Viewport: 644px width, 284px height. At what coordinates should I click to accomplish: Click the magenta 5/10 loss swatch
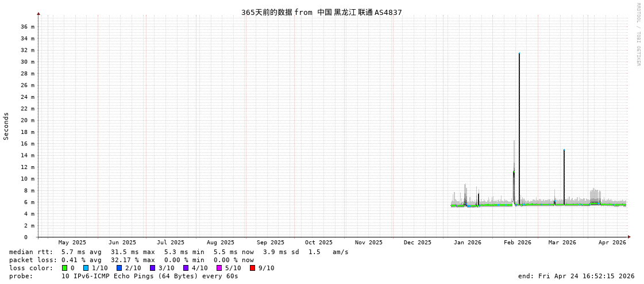pos(219,268)
